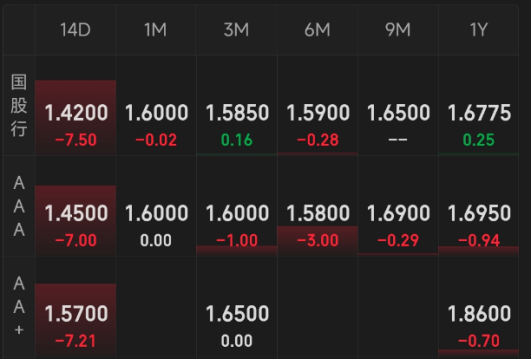This screenshot has width=532, height=360.
Task: Select the 14D column header
Action: click(75, 30)
